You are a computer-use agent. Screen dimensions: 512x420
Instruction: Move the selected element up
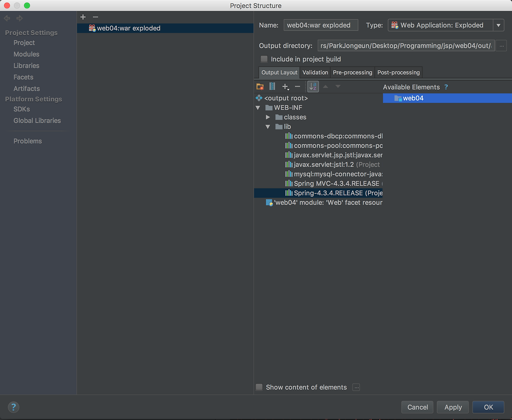click(326, 86)
